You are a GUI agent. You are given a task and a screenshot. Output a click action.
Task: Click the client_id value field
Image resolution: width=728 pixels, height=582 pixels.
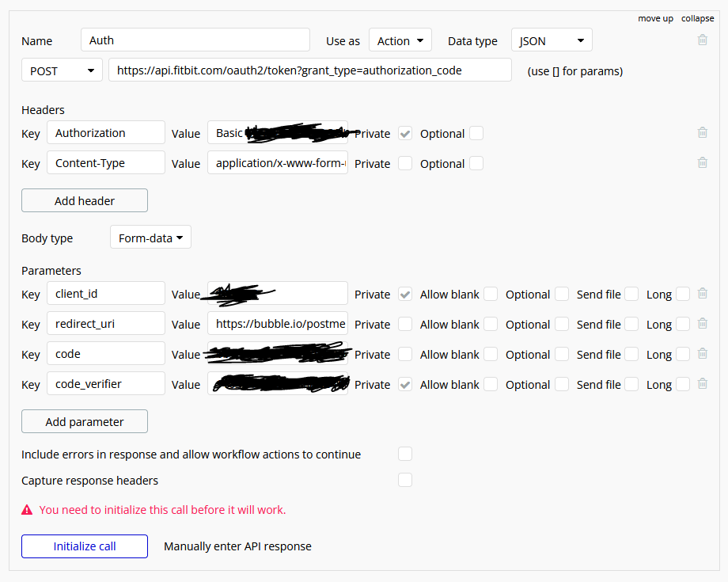pos(278,293)
